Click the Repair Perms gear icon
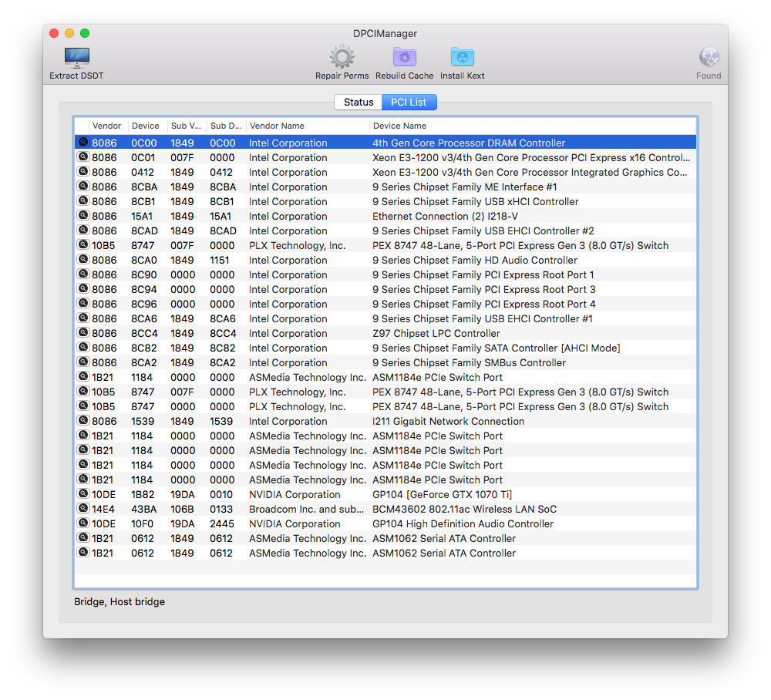771x700 pixels. (342, 57)
